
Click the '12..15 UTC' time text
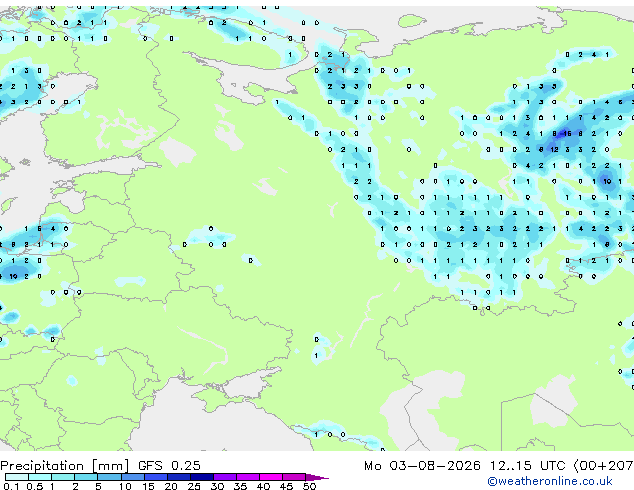coord(527,466)
